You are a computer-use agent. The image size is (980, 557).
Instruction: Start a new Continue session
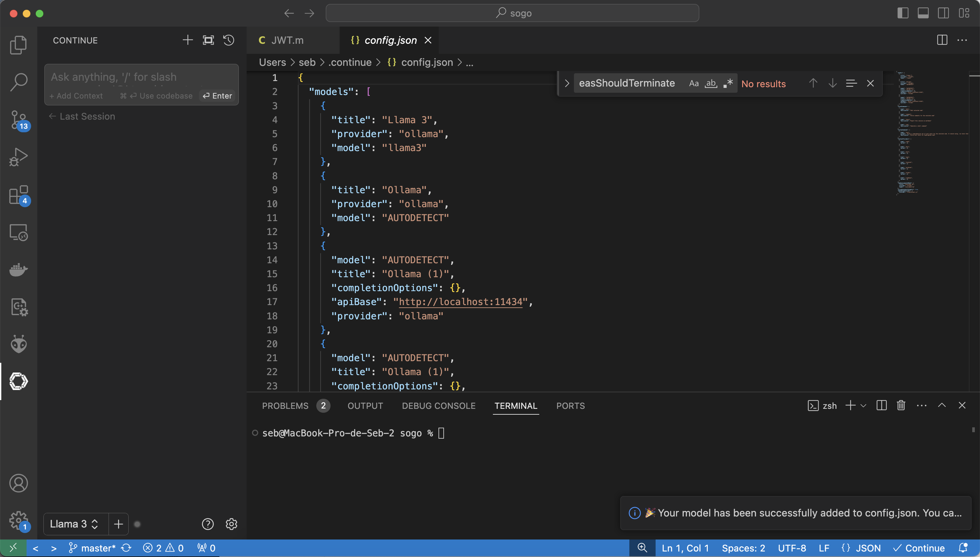188,40
